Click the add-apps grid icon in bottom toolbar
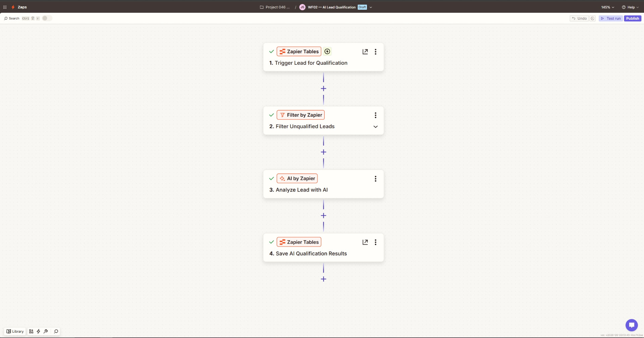 31,331
